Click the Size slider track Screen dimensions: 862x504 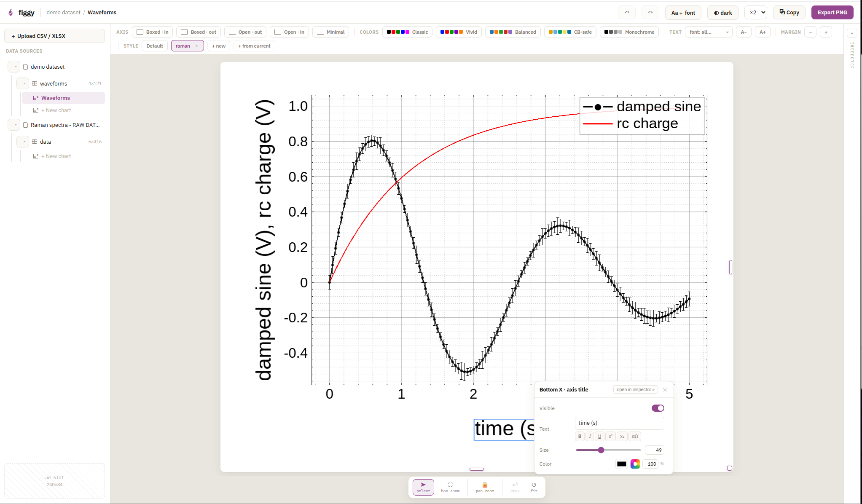(608, 450)
